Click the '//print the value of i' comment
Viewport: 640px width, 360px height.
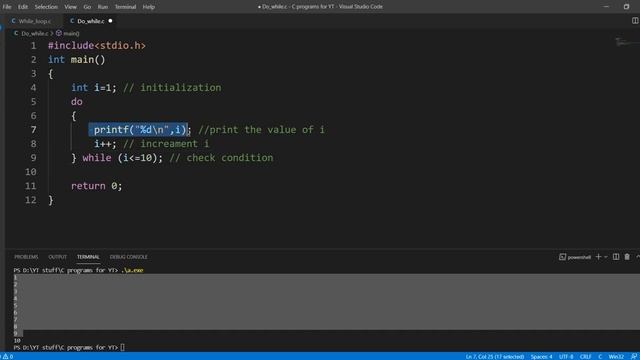pos(262,130)
